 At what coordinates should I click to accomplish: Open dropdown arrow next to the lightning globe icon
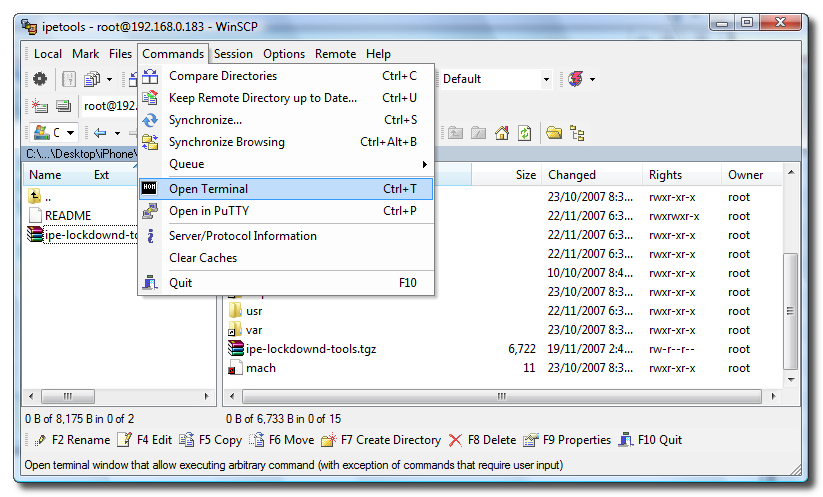(593, 80)
